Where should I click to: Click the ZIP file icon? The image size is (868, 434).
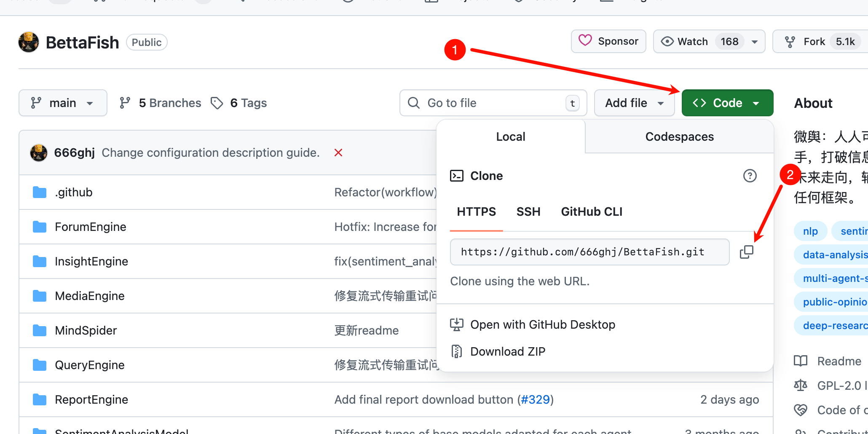(x=457, y=351)
